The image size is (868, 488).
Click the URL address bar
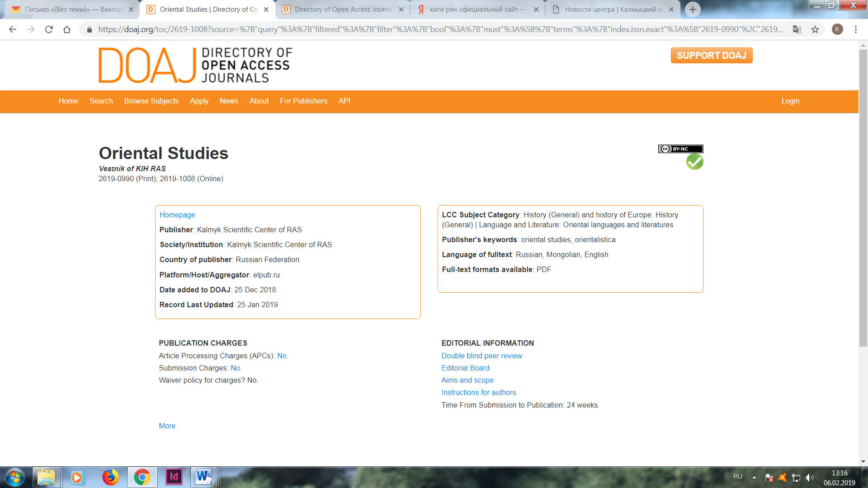pyautogui.click(x=441, y=29)
